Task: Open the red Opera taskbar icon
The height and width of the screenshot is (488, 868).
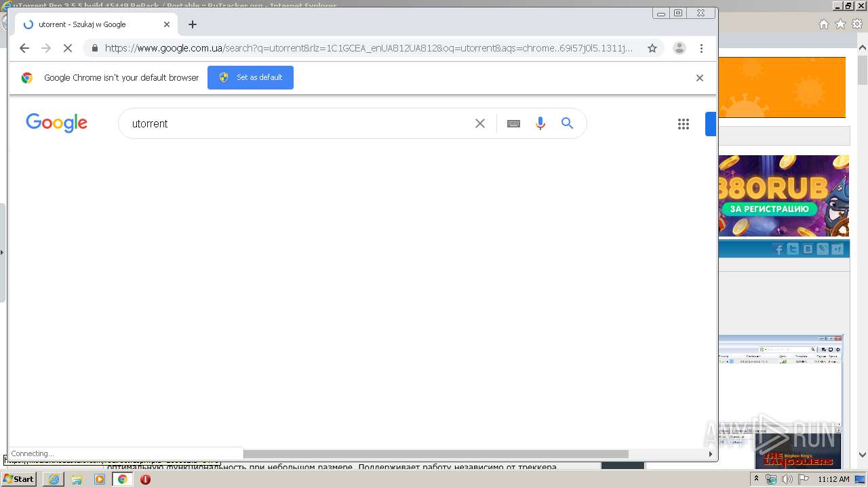Action: click(x=145, y=479)
